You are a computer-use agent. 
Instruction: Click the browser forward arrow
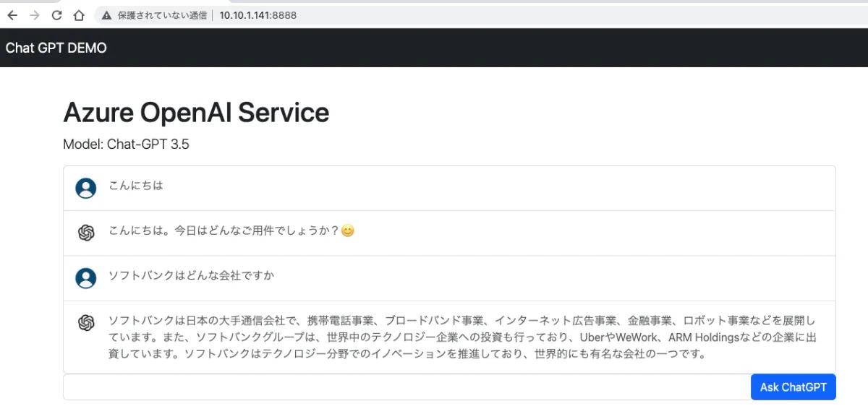click(x=34, y=14)
